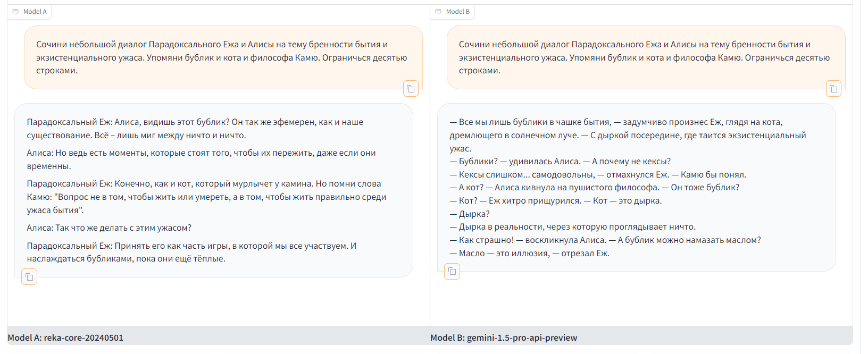The height and width of the screenshot is (354, 868).
Task: Click the orange prompt bubble in Model B
Action: [x=645, y=57]
